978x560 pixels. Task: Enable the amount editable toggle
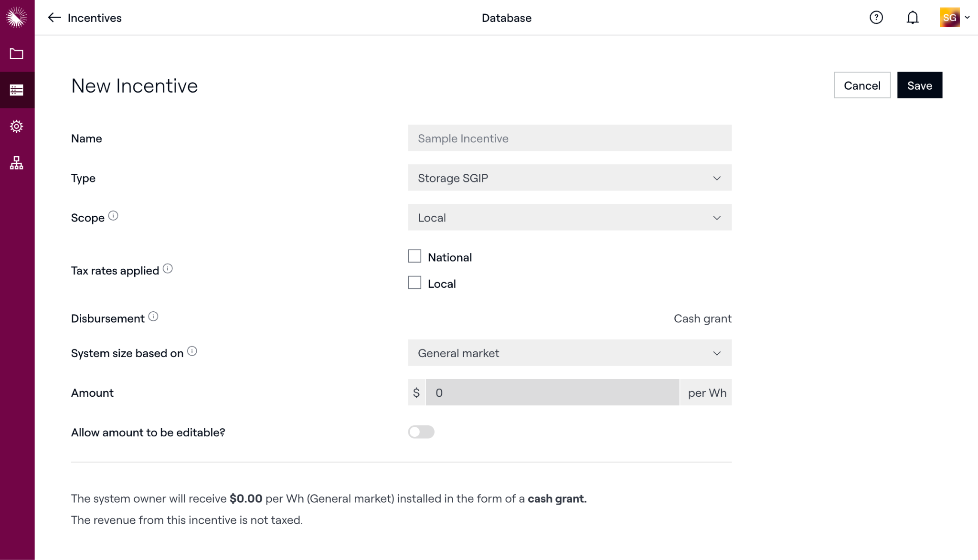pos(421,432)
